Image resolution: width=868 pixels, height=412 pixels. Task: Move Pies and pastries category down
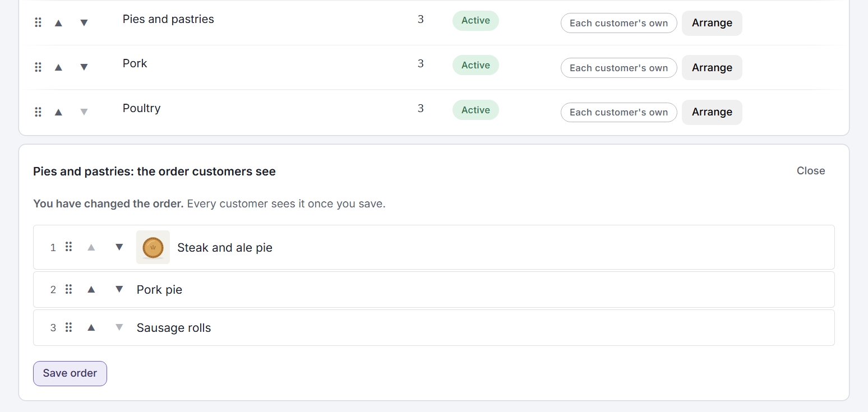click(x=84, y=23)
